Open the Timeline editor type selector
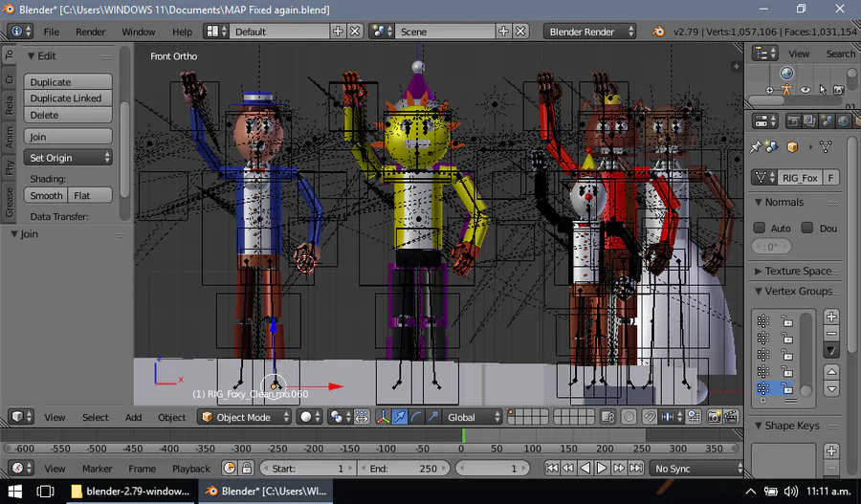The image size is (861, 504). (22, 469)
